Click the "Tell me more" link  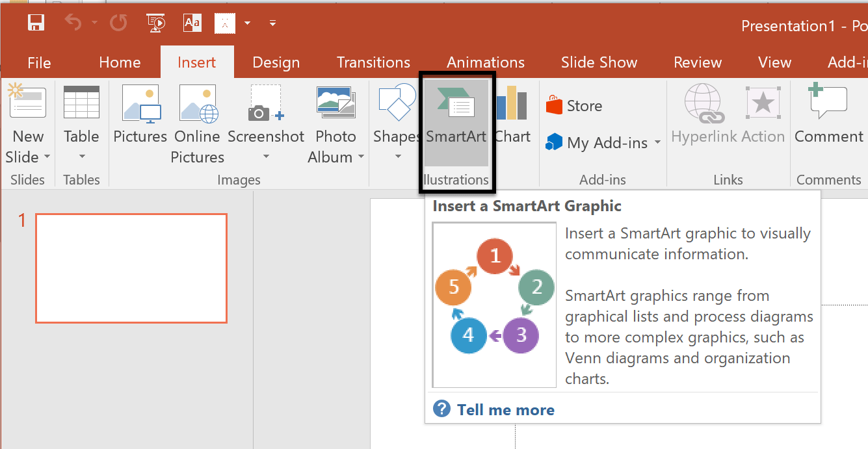(x=505, y=410)
